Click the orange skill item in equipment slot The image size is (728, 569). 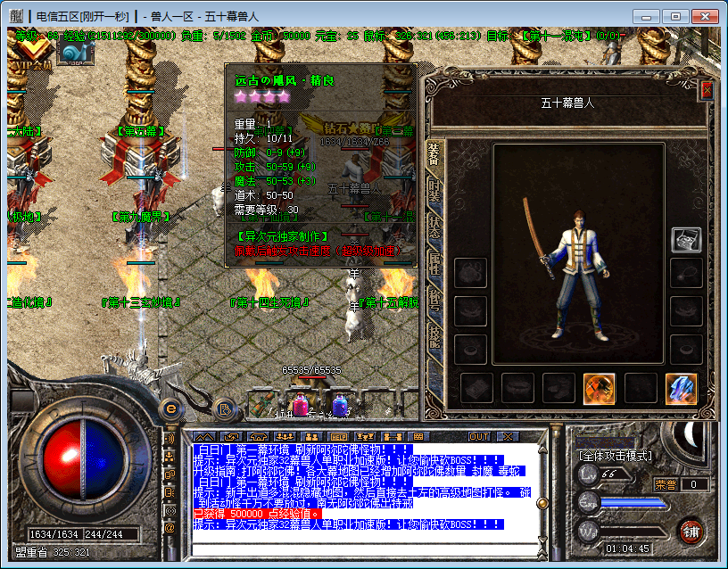tap(600, 388)
